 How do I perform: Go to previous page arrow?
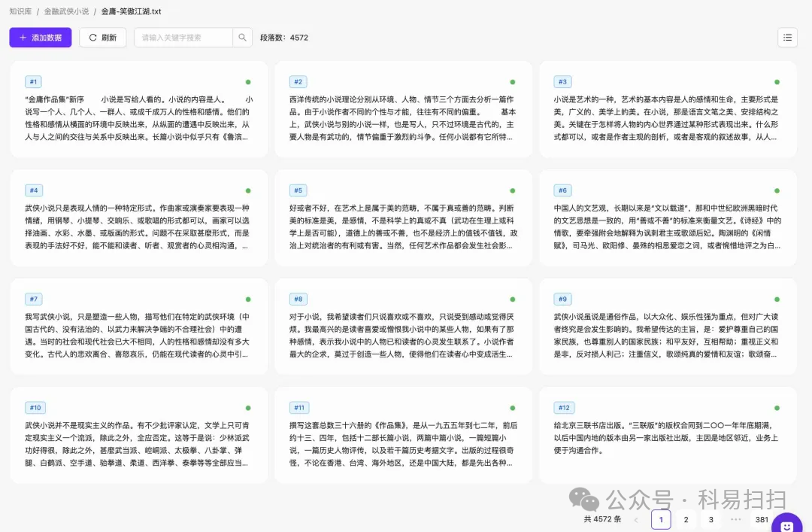coord(636,519)
